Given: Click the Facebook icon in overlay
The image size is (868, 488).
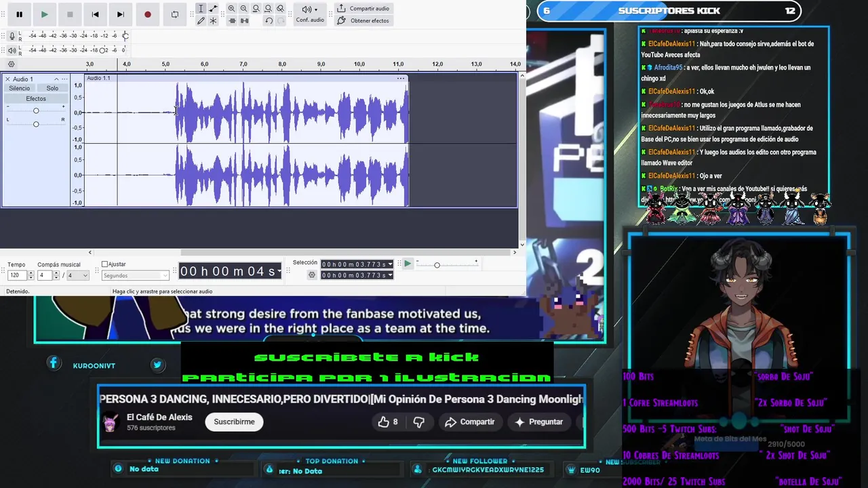Looking at the screenshot, I should pos(53,364).
